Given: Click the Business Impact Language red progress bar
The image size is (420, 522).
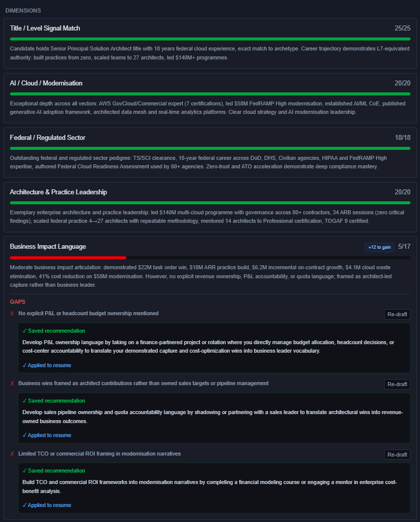Looking at the screenshot, I should [68, 258].
